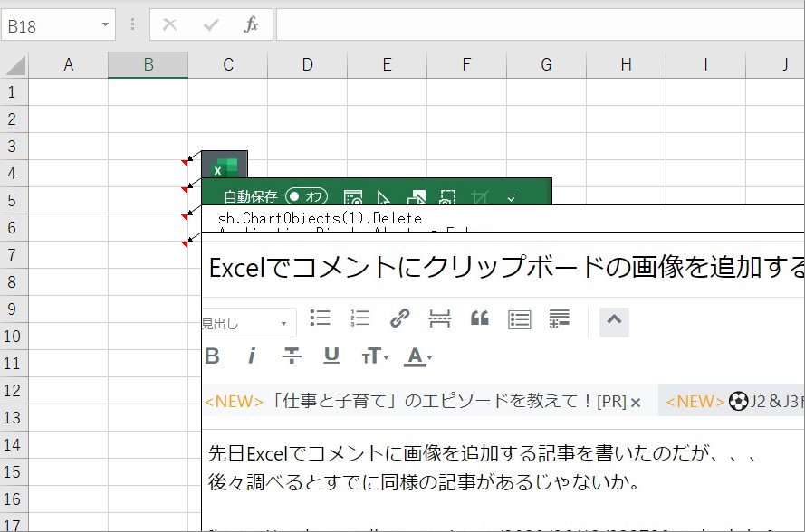
Task: Click the window screenshot icon in green toolbar
Action: click(353, 197)
